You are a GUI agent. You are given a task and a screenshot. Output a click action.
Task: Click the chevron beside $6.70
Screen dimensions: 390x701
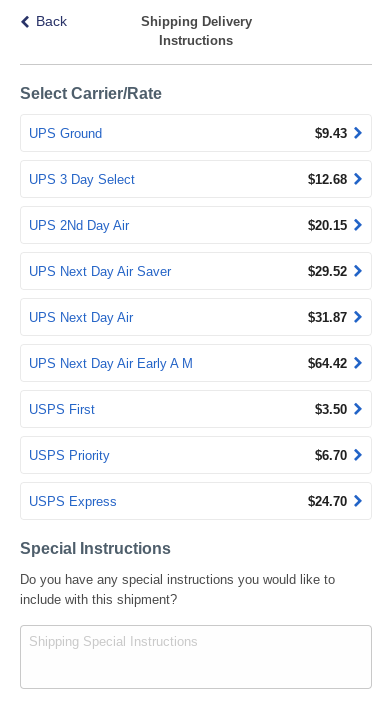[x=358, y=455]
